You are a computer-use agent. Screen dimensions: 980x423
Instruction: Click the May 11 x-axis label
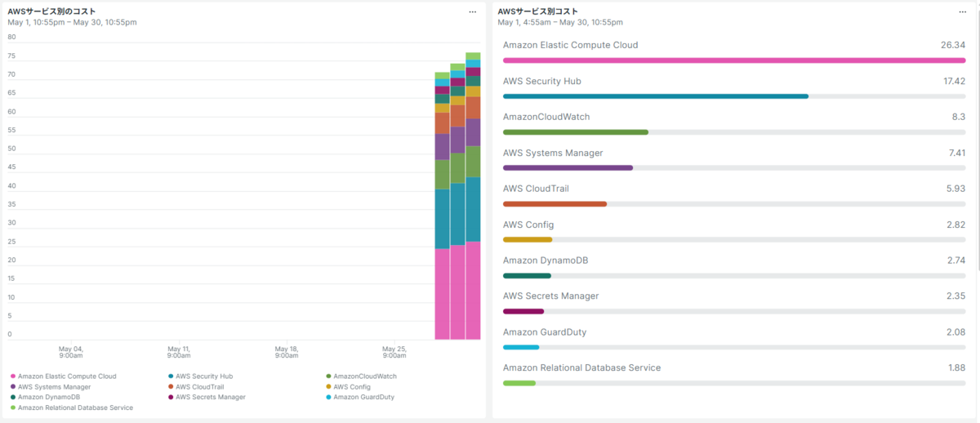tap(179, 352)
